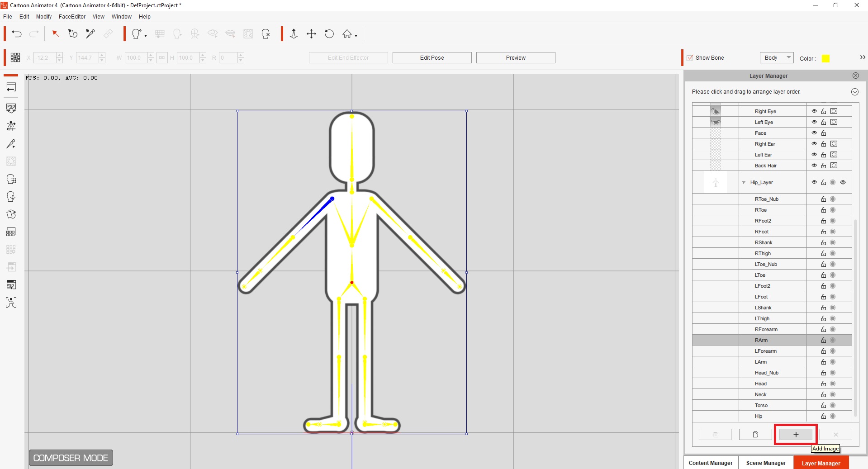Switch to Content Manager tab
The height and width of the screenshot is (469, 868).
tap(711, 463)
